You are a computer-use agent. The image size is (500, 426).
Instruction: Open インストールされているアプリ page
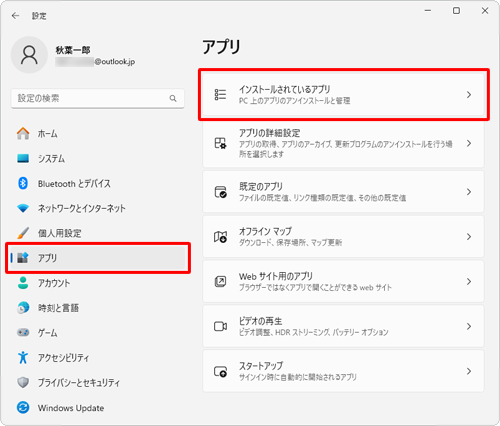click(x=343, y=95)
